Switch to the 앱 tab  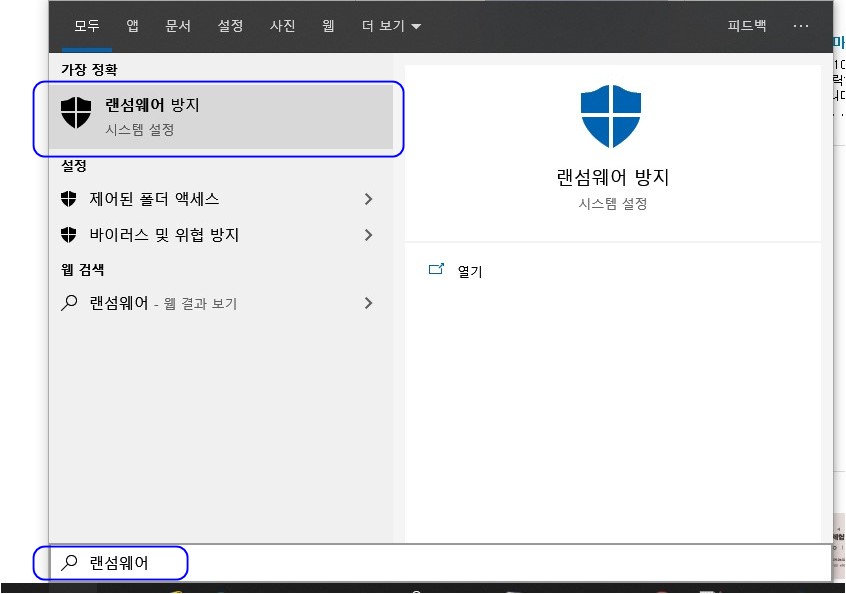pyautogui.click(x=132, y=25)
